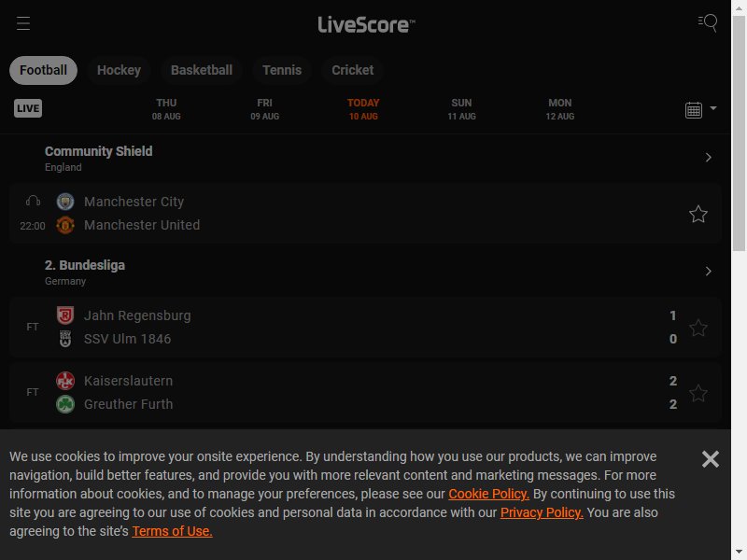The height and width of the screenshot is (560, 747).
Task: Expand the 2. Bundesliga competition
Action: 709,272
